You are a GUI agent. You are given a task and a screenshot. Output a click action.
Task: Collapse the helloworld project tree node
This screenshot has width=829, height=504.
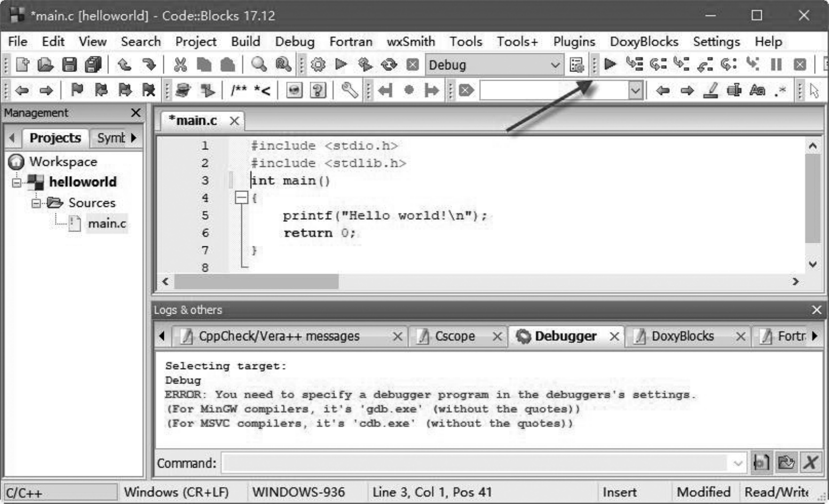click(x=17, y=182)
